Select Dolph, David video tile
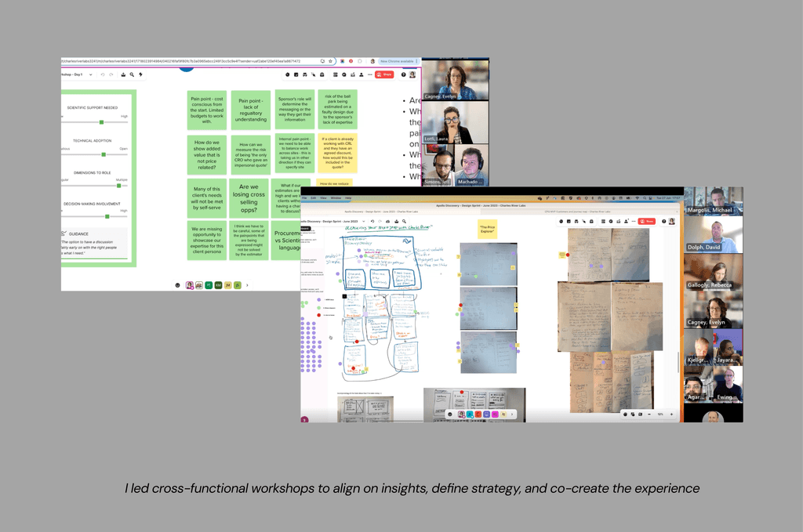The height and width of the screenshot is (532, 803). [x=714, y=234]
